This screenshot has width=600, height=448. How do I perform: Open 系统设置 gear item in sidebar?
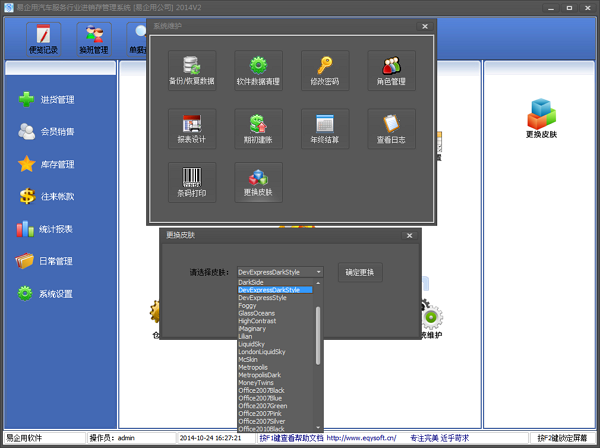click(44, 293)
